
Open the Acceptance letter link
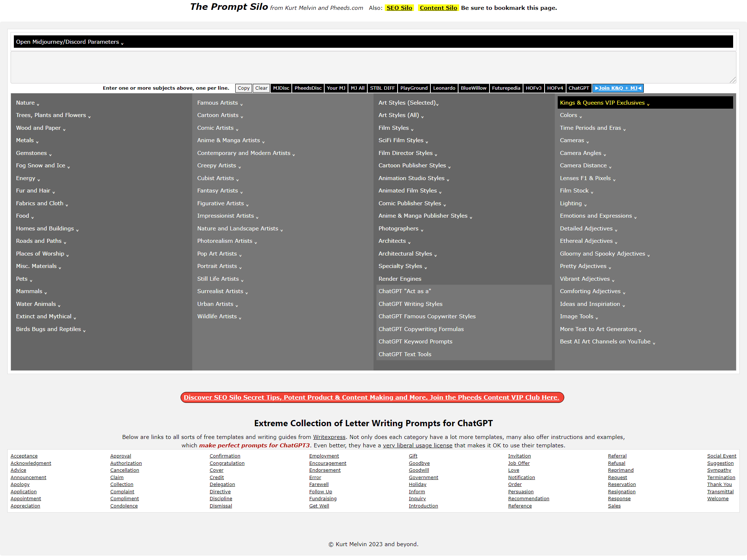click(x=24, y=456)
